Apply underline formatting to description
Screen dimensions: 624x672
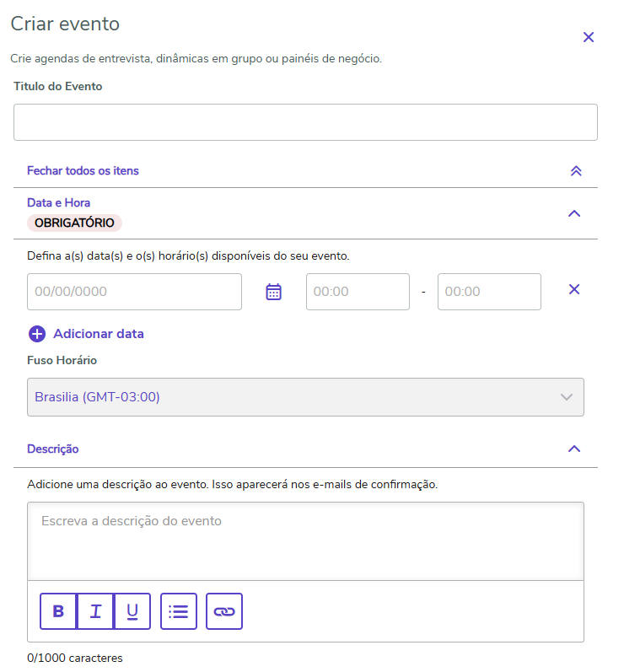click(x=132, y=611)
